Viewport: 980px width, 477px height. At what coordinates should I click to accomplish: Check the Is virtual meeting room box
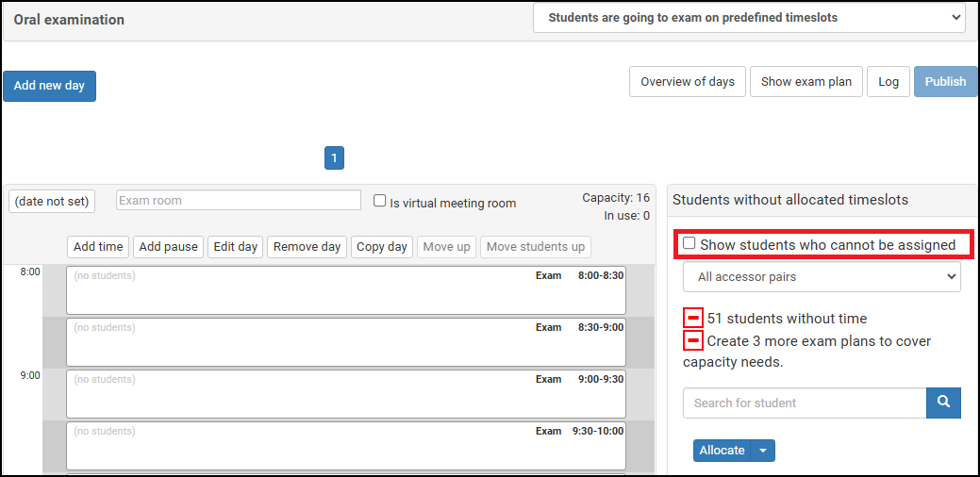tap(380, 201)
